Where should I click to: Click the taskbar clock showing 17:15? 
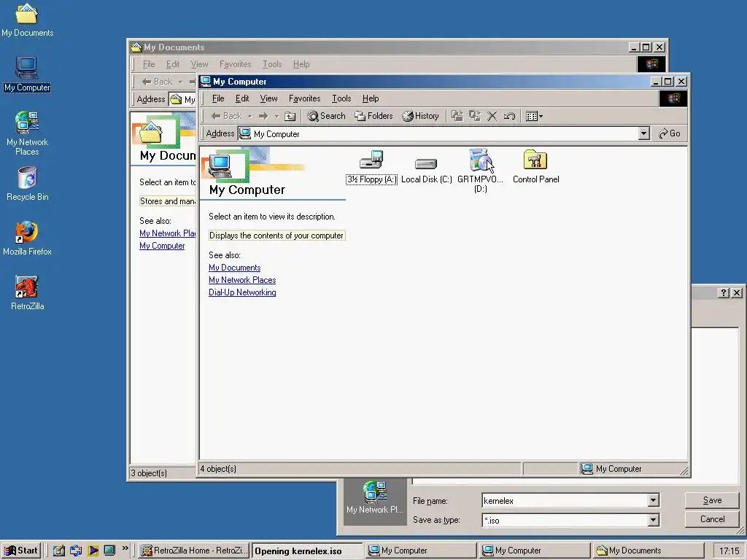tap(729, 551)
